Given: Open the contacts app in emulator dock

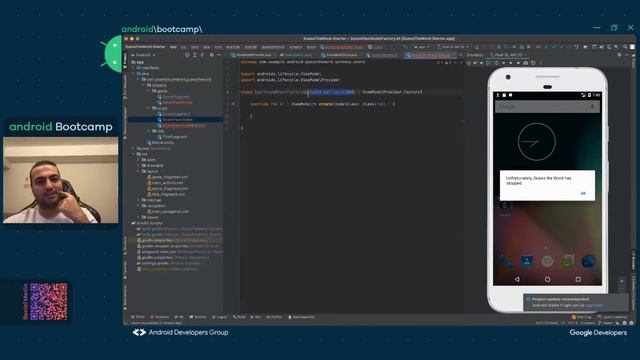Looking at the screenshot, I should (527, 261).
